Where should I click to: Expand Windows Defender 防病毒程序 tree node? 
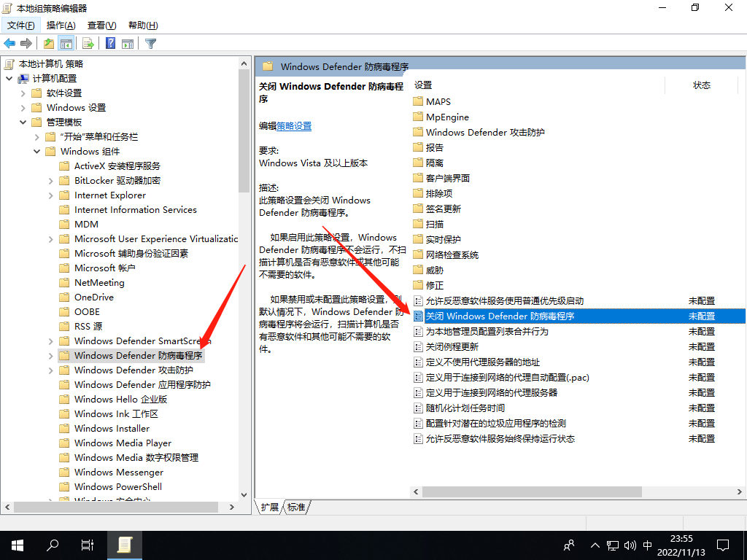pyautogui.click(x=50, y=355)
